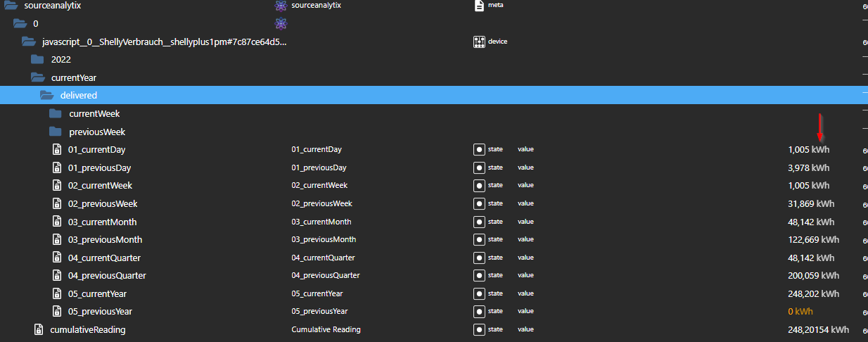The width and height of the screenshot is (868, 342).
Task: Click the value role label of 05_previousYear
Action: pos(526,311)
